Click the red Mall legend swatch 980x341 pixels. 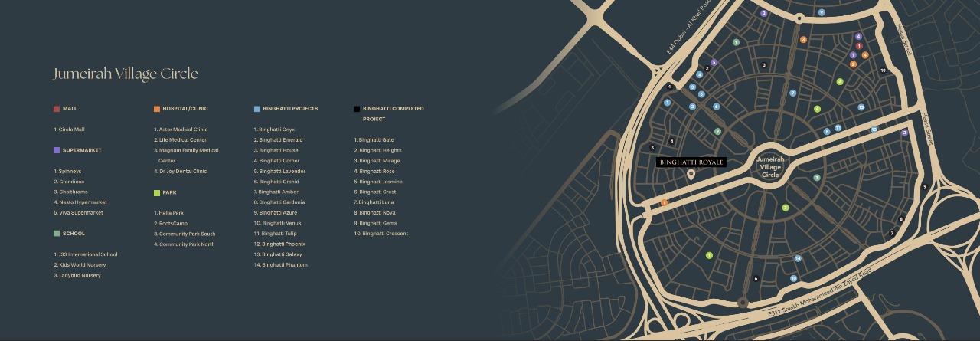click(57, 109)
